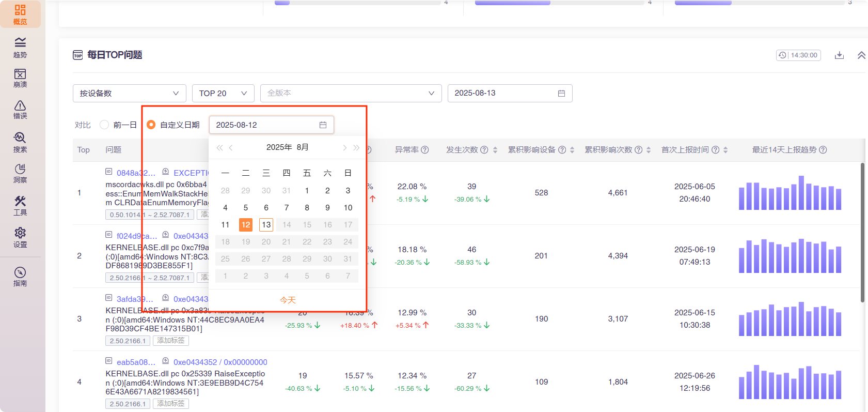Select day 8 in the calendar
The height and width of the screenshot is (412, 868).
pos(307,207)
